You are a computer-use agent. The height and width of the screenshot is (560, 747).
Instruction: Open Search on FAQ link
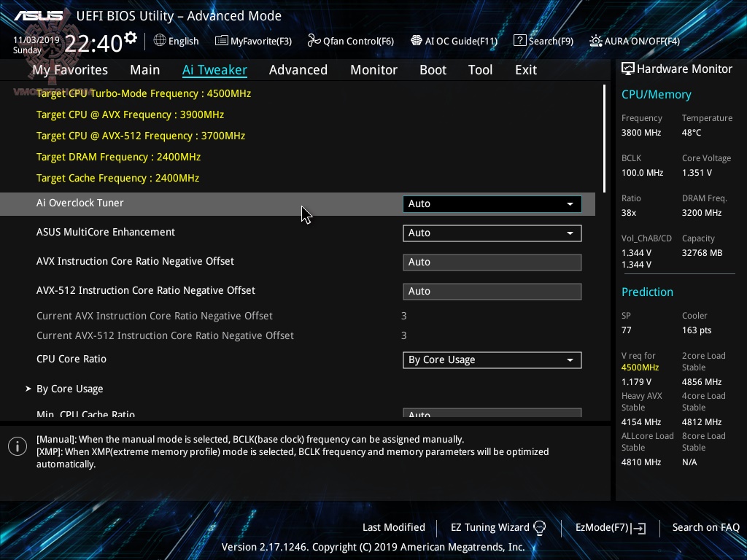(x=705, y=528)
